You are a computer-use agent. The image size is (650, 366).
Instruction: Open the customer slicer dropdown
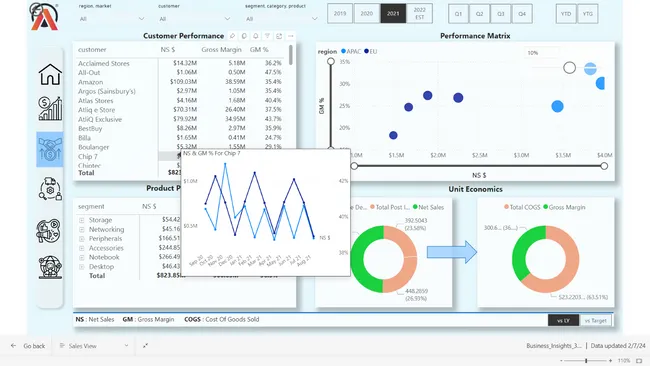tap(195, 19)
